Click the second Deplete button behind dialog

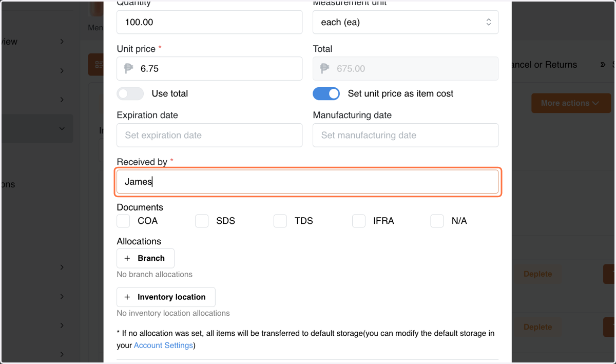[x=537, y=327]
